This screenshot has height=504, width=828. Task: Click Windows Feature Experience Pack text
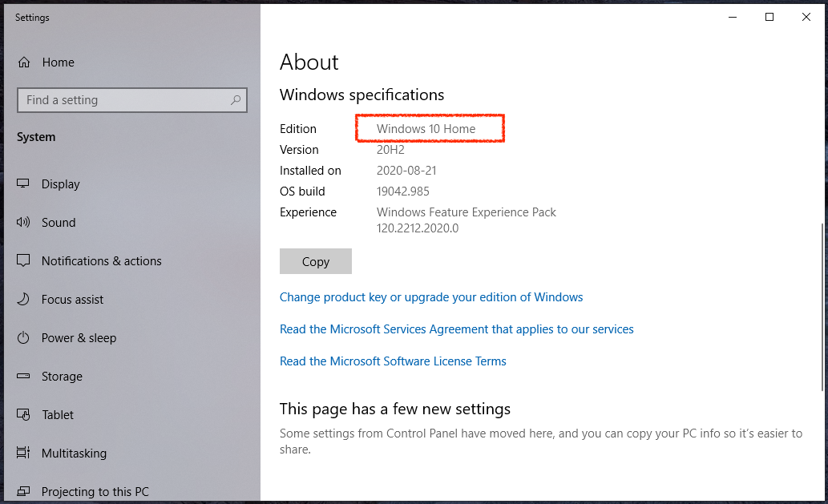coord(466,212)
